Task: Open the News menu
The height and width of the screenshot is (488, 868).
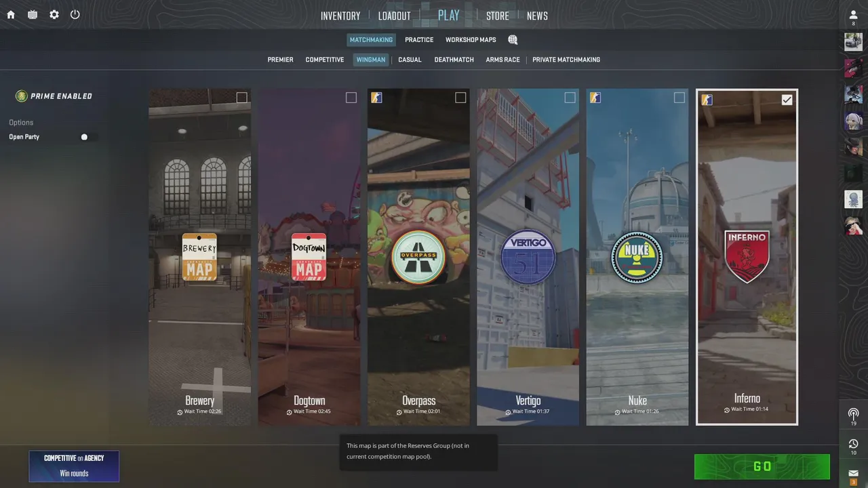Action: tap(537, 16)
